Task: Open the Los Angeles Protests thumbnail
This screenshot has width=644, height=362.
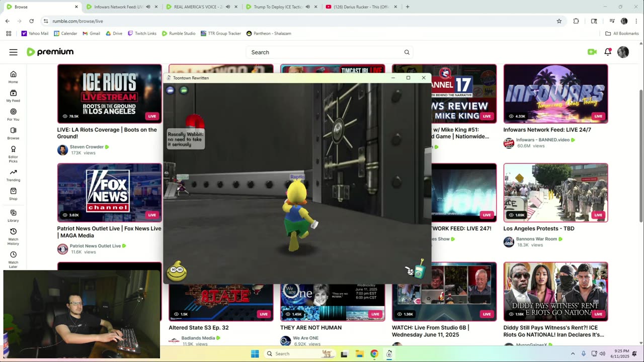Action: (555, 193)
